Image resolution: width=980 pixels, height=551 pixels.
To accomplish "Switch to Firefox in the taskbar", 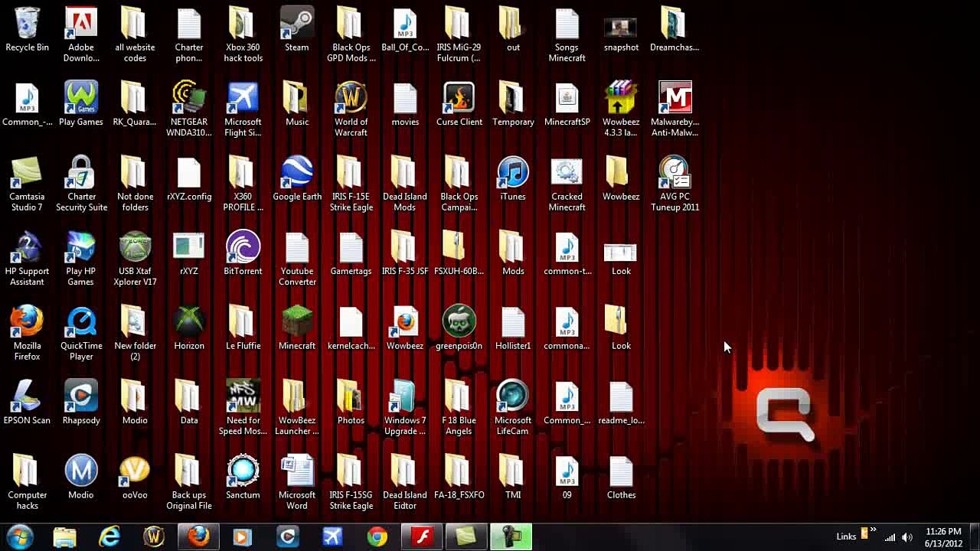I will [x=199, y=536].
